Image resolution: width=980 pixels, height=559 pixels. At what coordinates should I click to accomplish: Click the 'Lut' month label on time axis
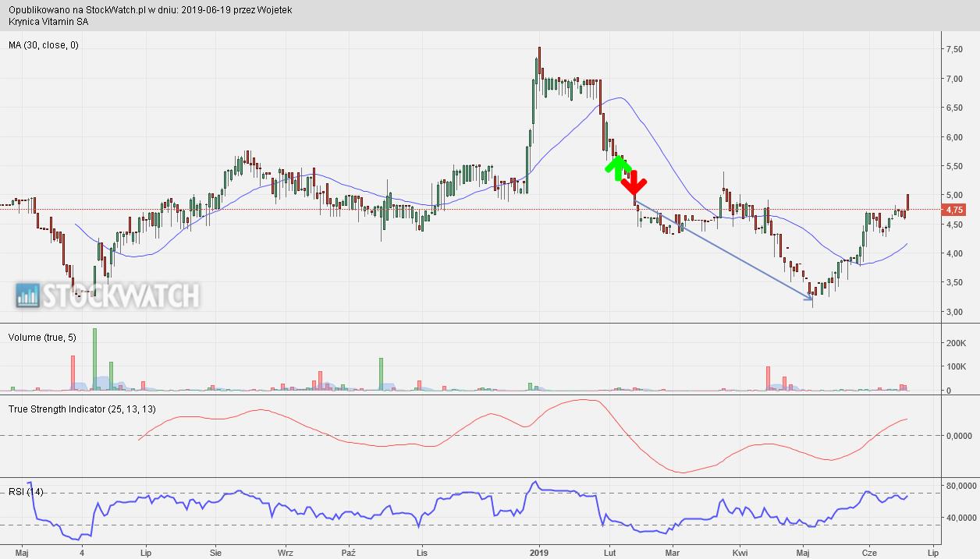pyautogui.click(x=610, y=551)
